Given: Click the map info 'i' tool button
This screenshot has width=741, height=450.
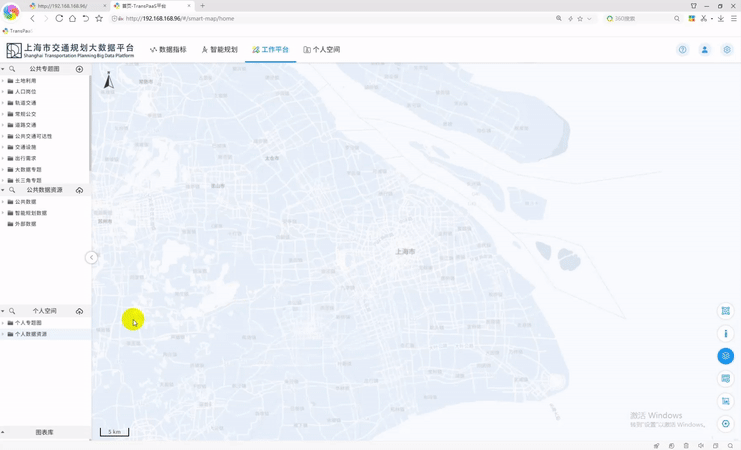Looking at the screenshot, I should pos(725,334).
